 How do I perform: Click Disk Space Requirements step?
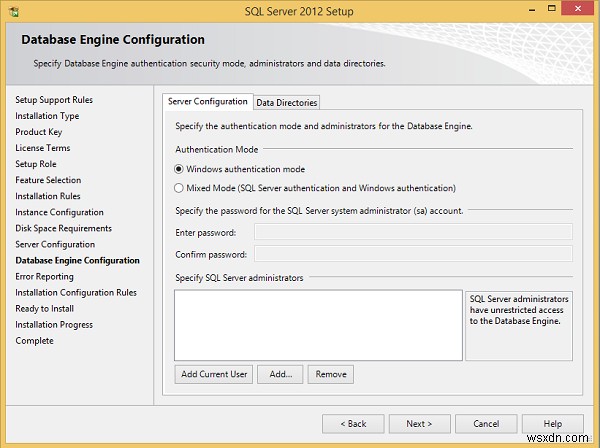click(64, 228)
